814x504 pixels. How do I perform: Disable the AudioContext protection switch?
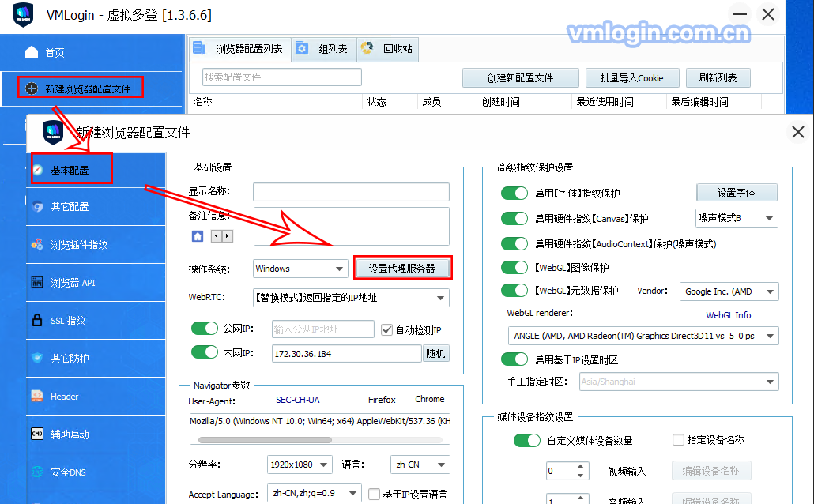point(514,243)
